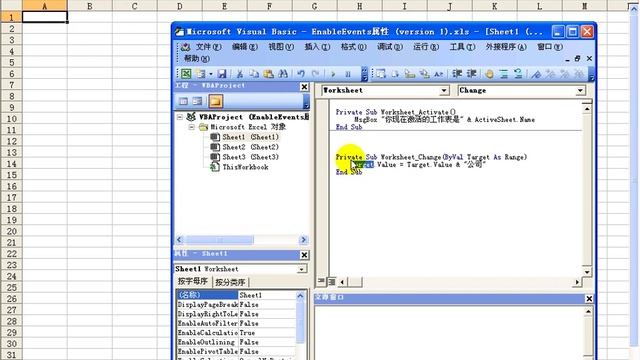Toggle Folders view in project explorer
This screenshot has height=360, width=640.
point(216,101)
